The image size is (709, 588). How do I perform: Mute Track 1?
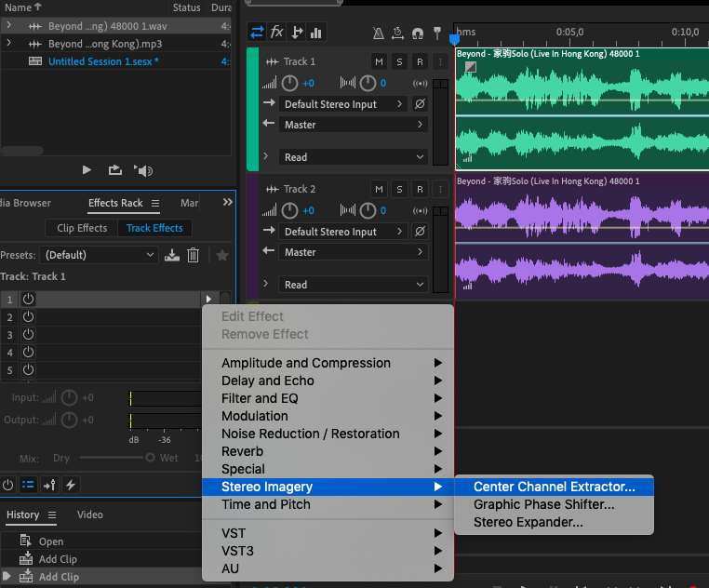click(379, 61)
